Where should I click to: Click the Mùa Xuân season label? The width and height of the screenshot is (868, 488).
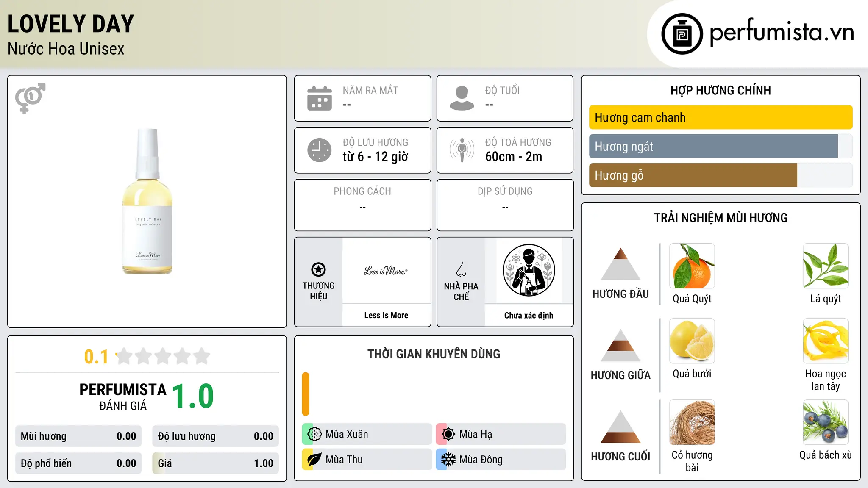pos(347,434)
